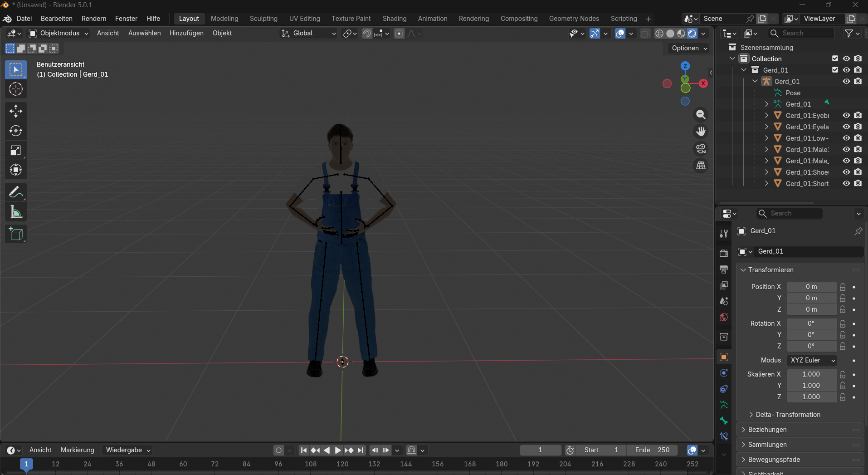Select the Measure tool
The width and height of the screenshot is (868, 475).
[16, 212]
